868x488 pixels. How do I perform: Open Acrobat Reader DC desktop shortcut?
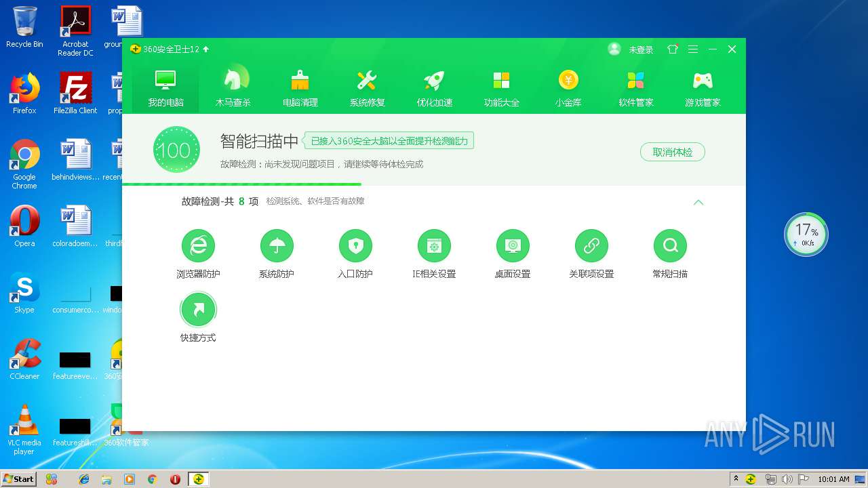tap(75, 31)
